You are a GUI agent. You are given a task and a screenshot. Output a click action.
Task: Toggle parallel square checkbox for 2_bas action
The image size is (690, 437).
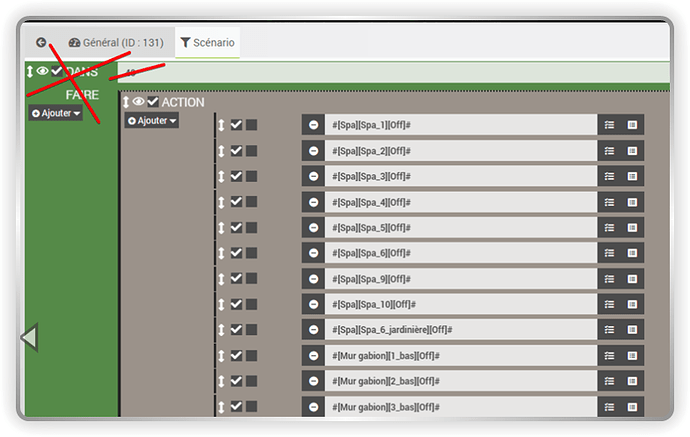251,381
